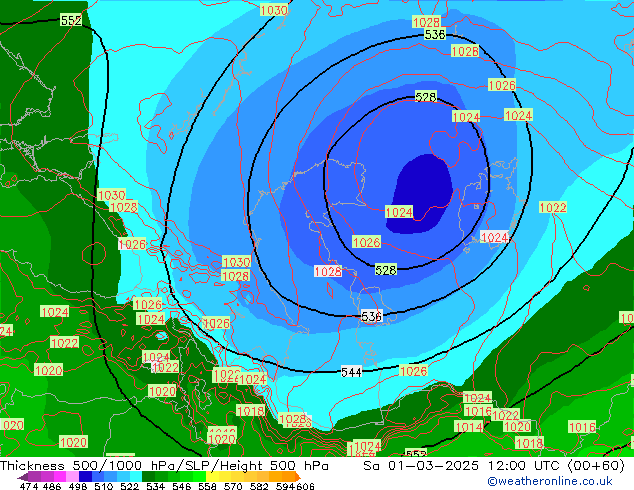The image size is (634, 490).
Task: Pick the bright cyan legend swatch above 522
Action: (135, 476)
